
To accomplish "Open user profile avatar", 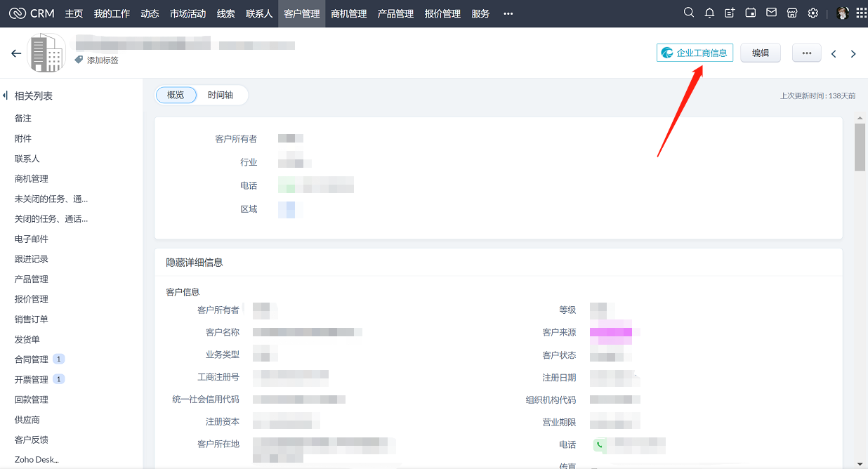I will click(843, 13).
